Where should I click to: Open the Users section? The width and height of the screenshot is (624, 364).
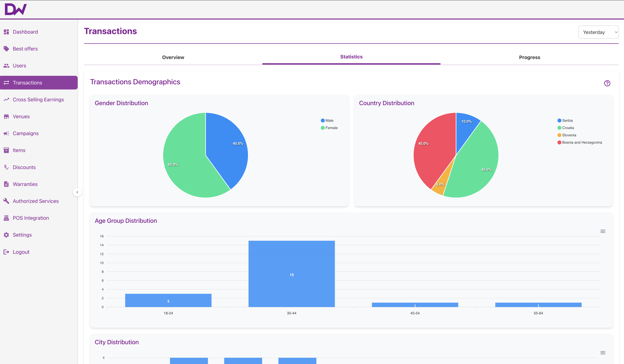(19, 66)
